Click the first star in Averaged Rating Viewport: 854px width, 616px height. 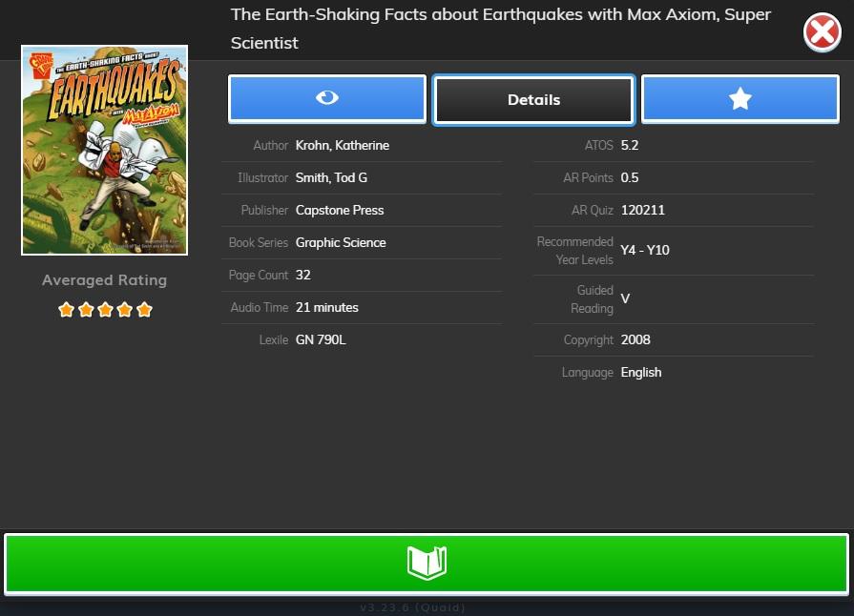point(66,310)
